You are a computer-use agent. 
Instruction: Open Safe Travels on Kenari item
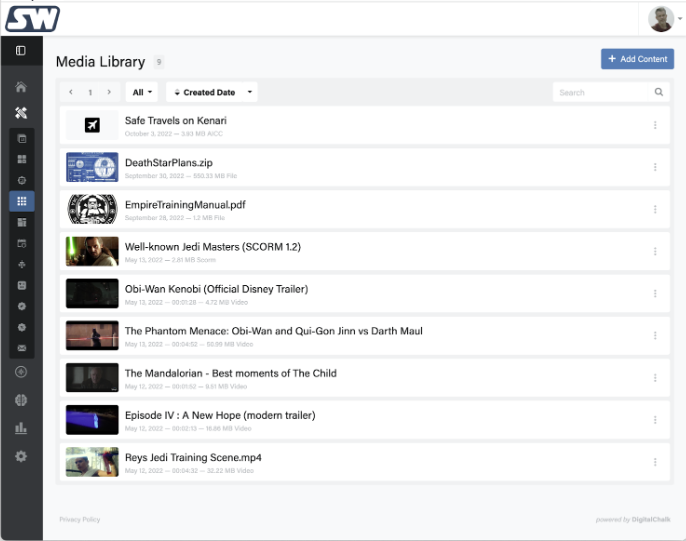(x=175, y=121)
